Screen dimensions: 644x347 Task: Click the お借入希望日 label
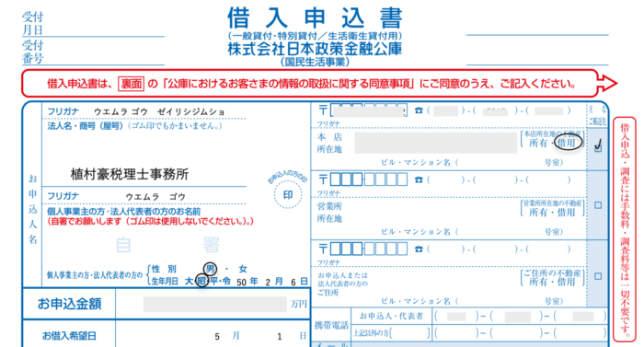[x=69, y=336]
